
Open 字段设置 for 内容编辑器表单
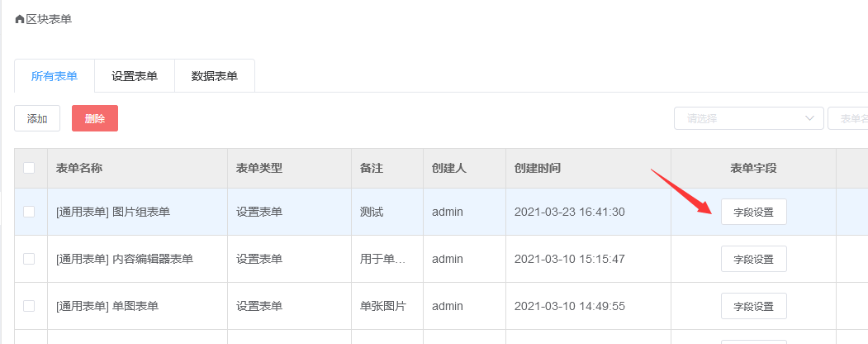753,259
